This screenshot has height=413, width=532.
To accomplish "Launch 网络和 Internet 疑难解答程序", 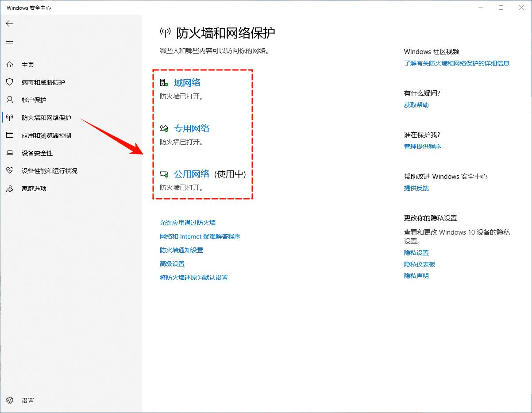I will click(200, 236).
